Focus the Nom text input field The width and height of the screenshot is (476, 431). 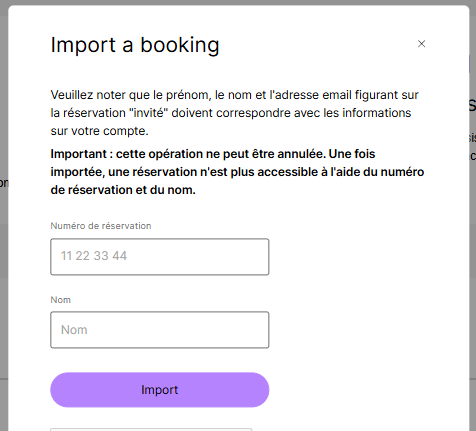click(x=160, y=330)
